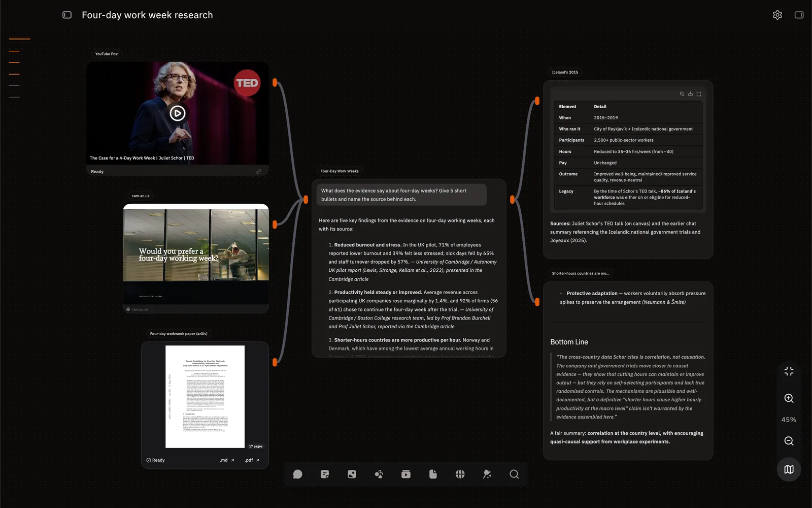Screen dimensions: 812x508
Task: Click the fit-to-view collapse arrows icon
Action: click(x=789, y=371)
